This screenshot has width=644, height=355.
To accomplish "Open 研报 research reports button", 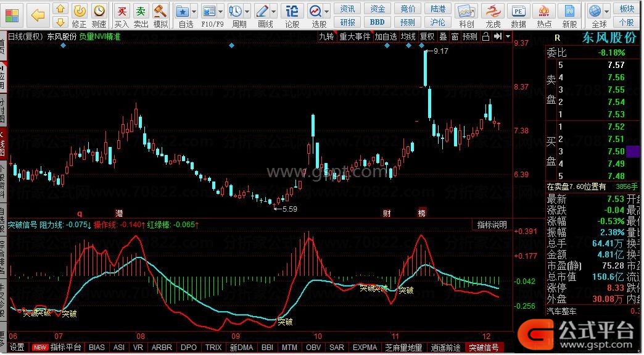I will [347, 22].
